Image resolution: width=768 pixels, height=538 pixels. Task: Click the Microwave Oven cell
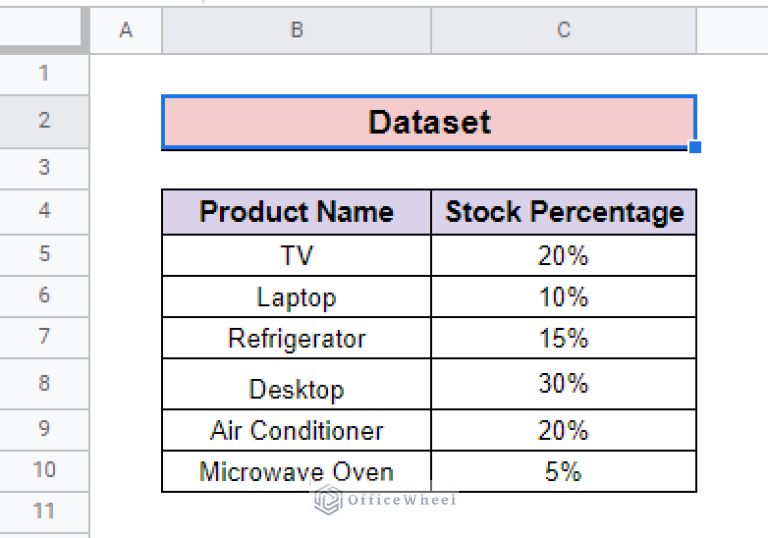pyautogui.click(x=297, y=472)
